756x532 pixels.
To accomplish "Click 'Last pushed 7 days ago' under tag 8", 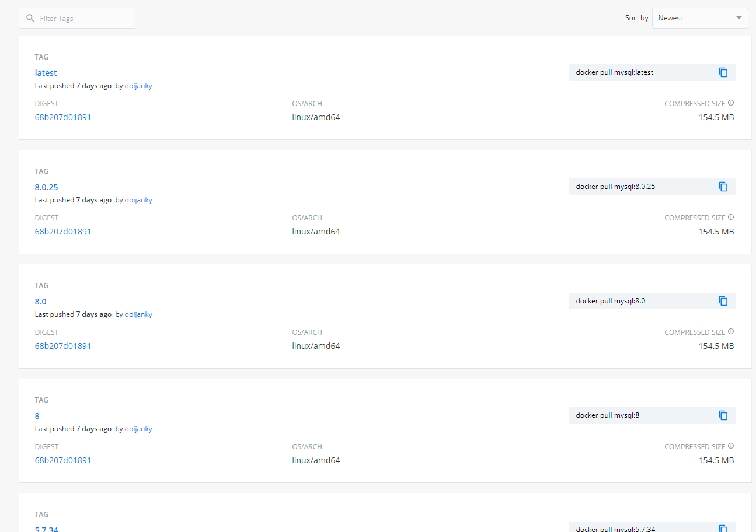I will (73, 429).
